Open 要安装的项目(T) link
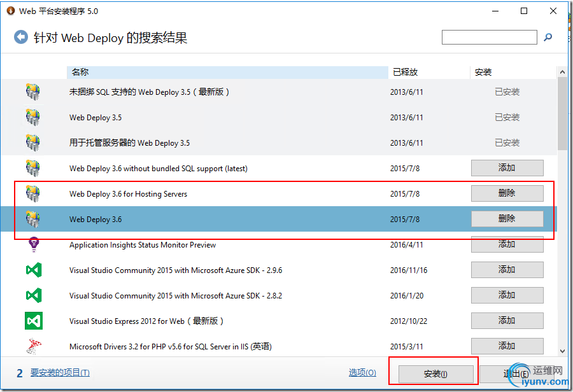Screen dimensions: 573x392 tap(60, 373)
